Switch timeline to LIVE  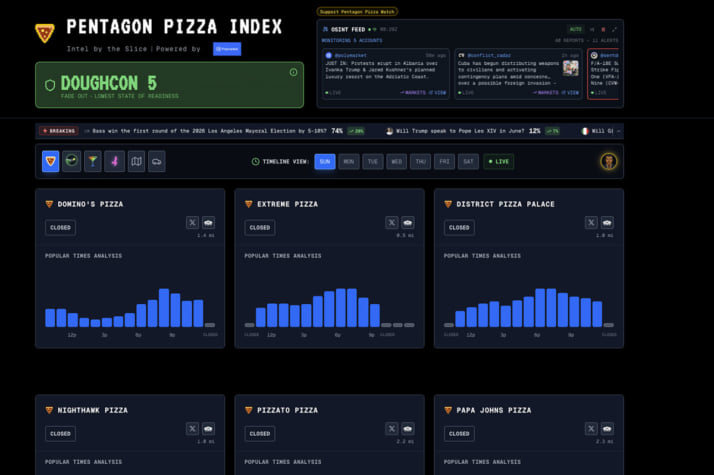tap(499, 161)
